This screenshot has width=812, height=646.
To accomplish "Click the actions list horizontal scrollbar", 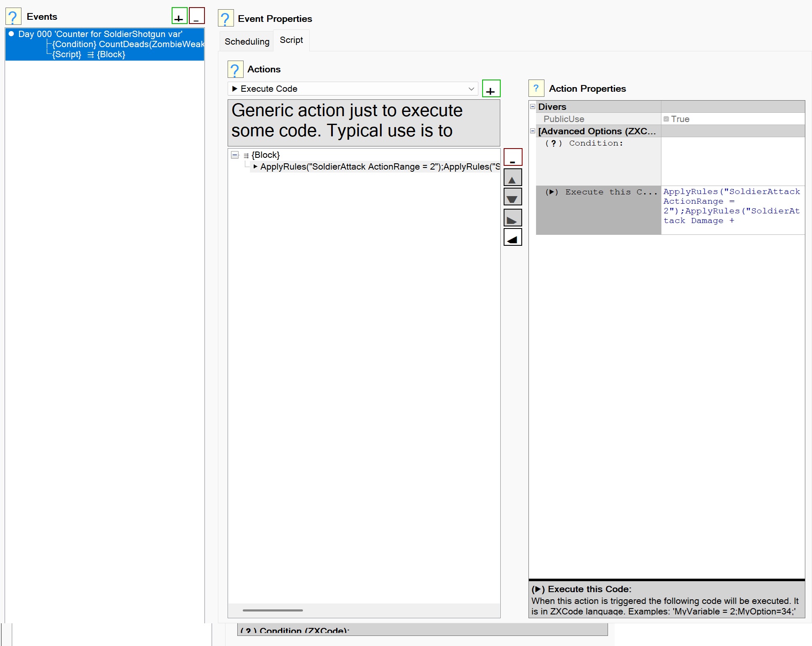I will [273, 610].
